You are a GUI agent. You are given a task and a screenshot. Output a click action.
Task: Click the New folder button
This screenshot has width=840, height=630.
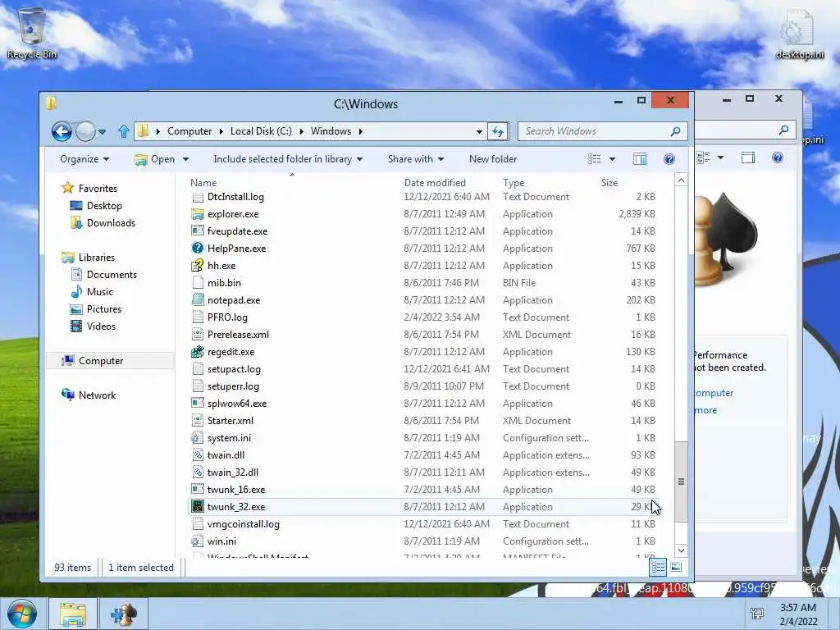493,159
